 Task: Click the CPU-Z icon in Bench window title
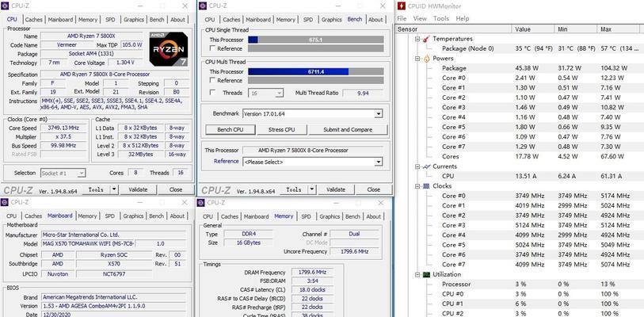coord(203,6)
